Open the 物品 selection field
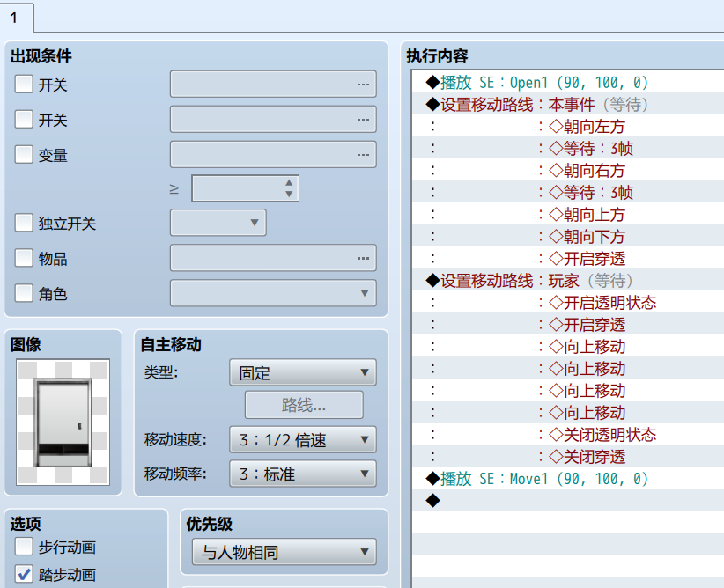724x588 pixels. click(273, 258)
